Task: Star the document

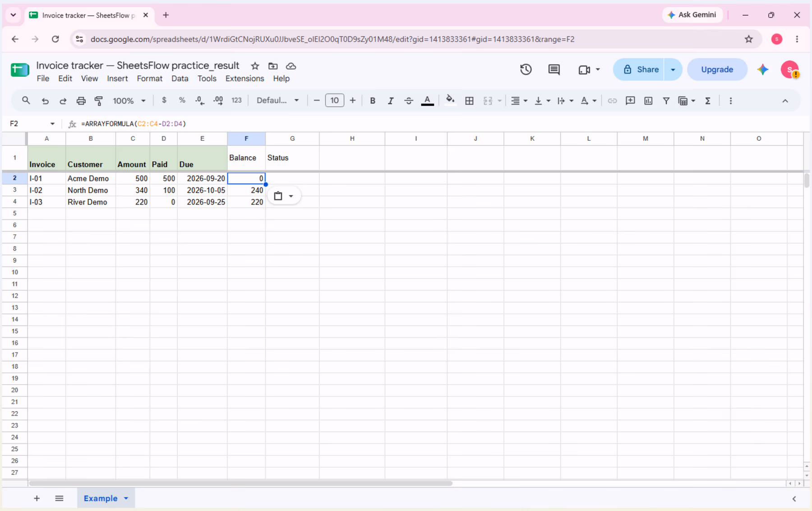Action: click(255, 66)
